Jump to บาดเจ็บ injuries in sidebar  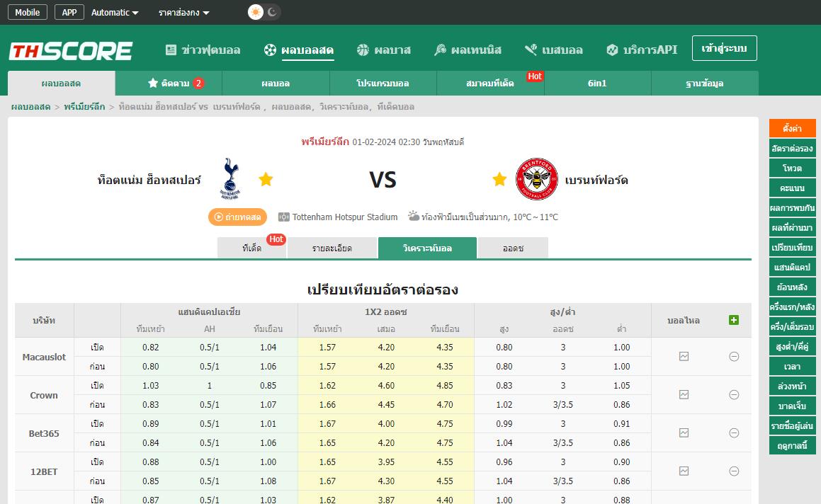coord(792,406)
